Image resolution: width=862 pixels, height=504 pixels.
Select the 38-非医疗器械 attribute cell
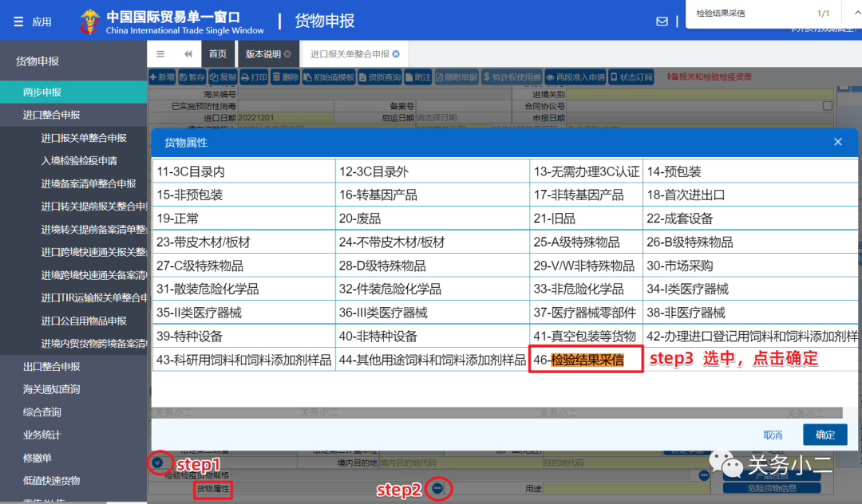click(750, 313)
